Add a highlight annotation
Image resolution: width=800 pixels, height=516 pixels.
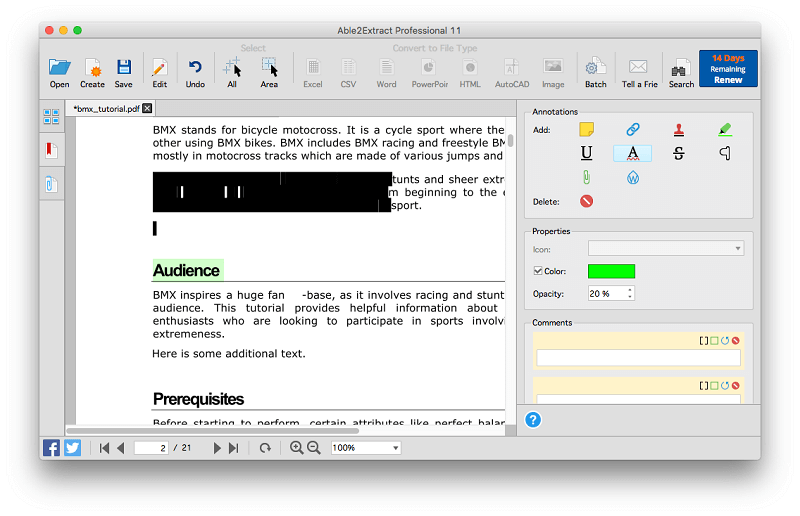pyautogui.click(x=725, y=130)
